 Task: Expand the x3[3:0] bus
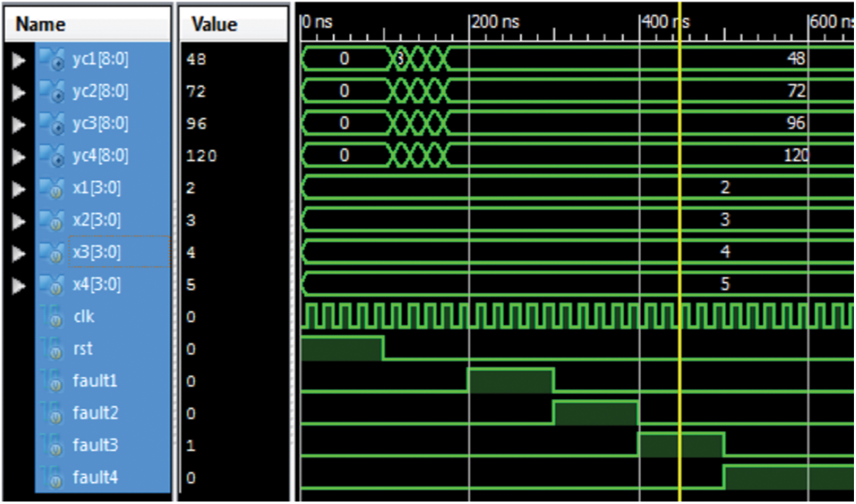coord(19,253)
